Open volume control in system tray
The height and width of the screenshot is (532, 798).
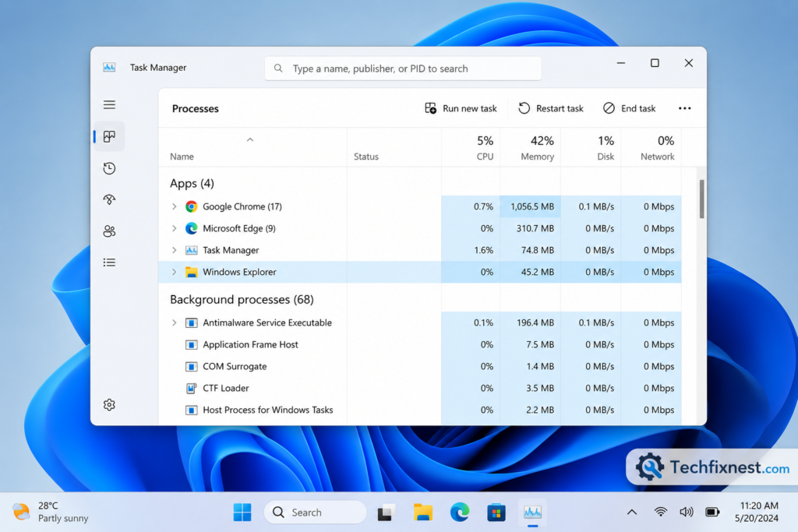pos(686,513)
